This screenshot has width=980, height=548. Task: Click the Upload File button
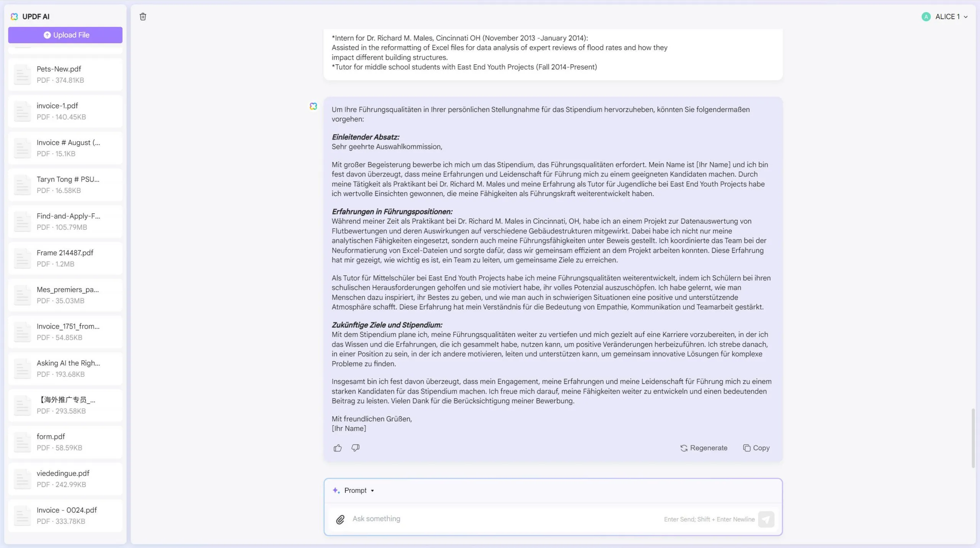click(x=65, y=34)
